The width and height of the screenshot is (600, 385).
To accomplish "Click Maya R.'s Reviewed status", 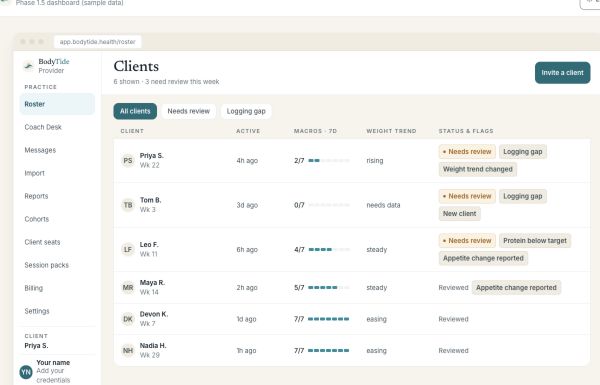I will (453, 287).
